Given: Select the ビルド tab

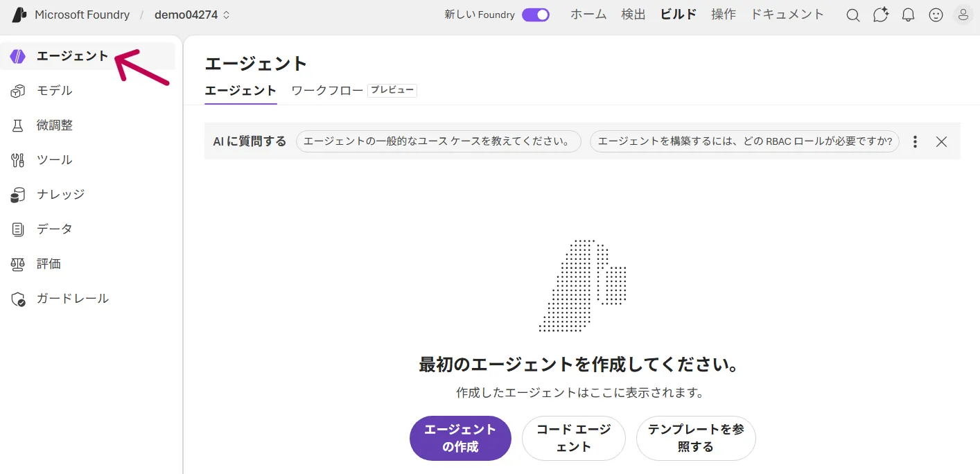Looking at the screenshot, I should click(679, 15).
